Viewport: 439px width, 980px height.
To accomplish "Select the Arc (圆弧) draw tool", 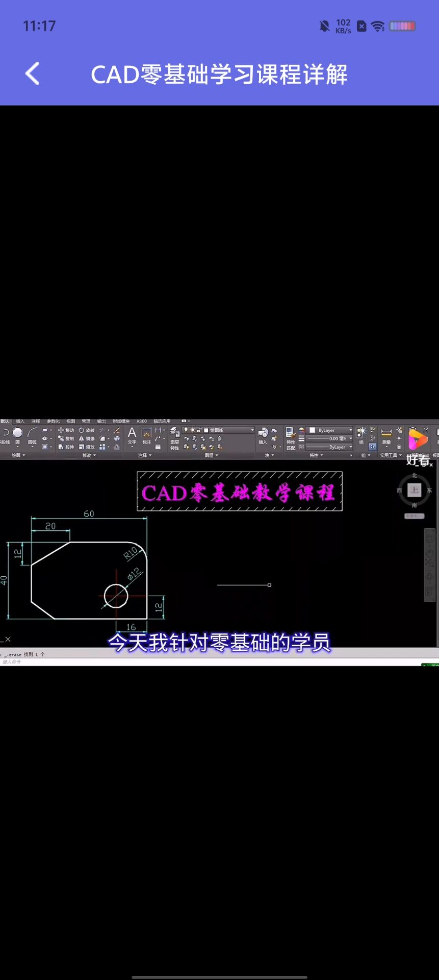I will 32,435.
